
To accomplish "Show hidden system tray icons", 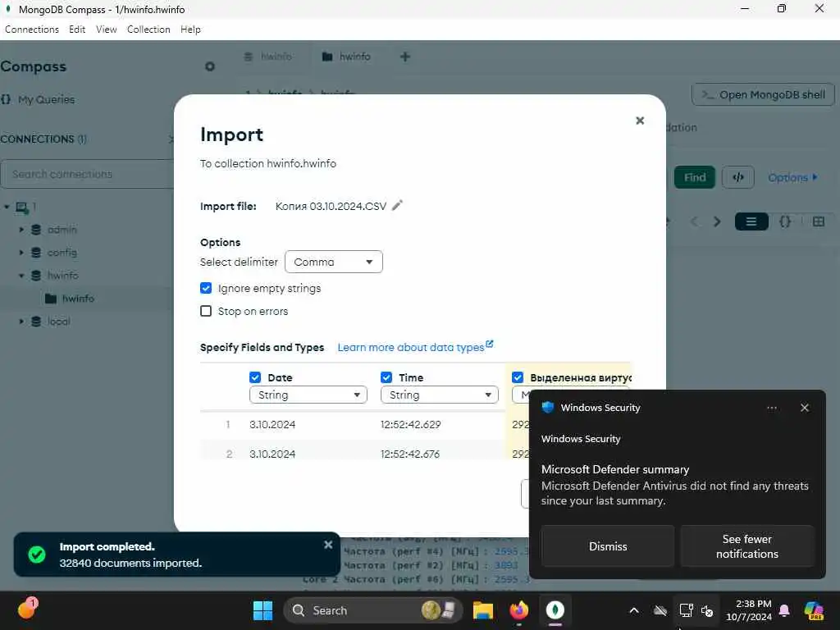I will click(x=634, y=610).
